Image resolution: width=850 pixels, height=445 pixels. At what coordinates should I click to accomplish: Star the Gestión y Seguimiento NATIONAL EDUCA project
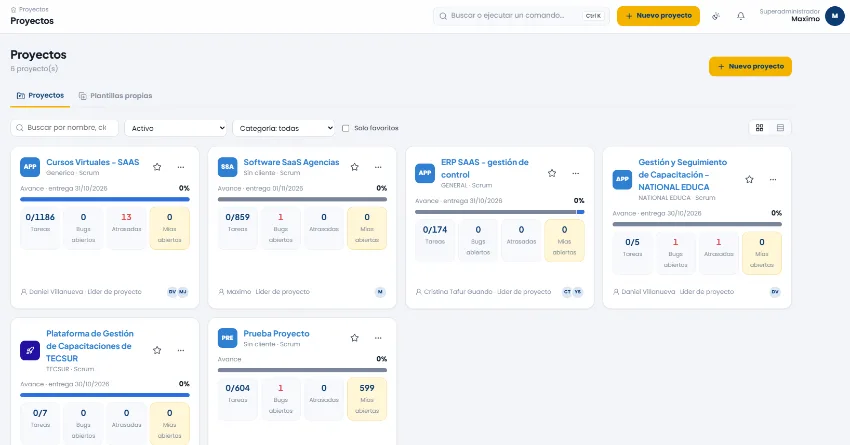click(749, 179)
